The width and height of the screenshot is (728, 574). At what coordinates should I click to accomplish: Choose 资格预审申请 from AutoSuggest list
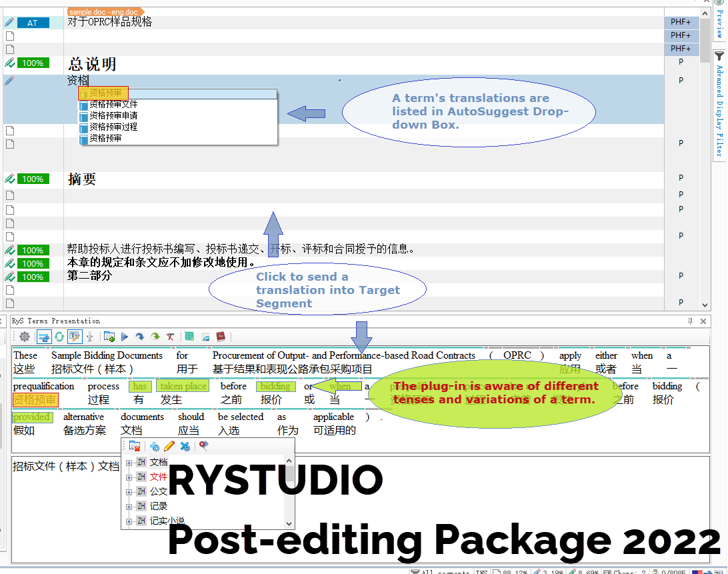click(x=113, y=115)
